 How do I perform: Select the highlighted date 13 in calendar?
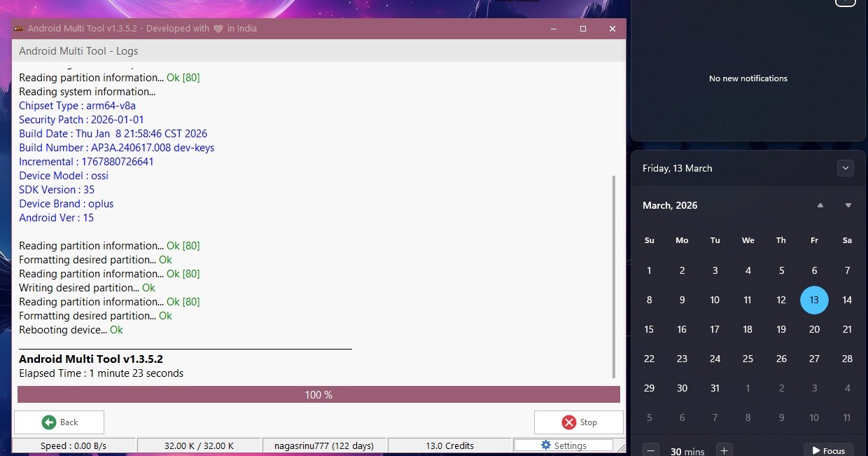click(x=814, y=300)
